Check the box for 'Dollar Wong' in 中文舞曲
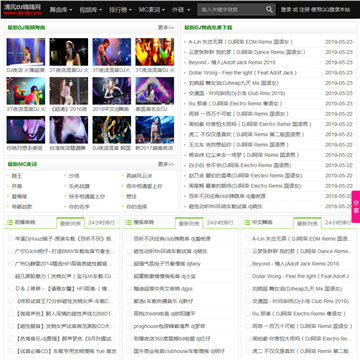Viewport: 360px width, 360px height. click(x=248, y=276)
